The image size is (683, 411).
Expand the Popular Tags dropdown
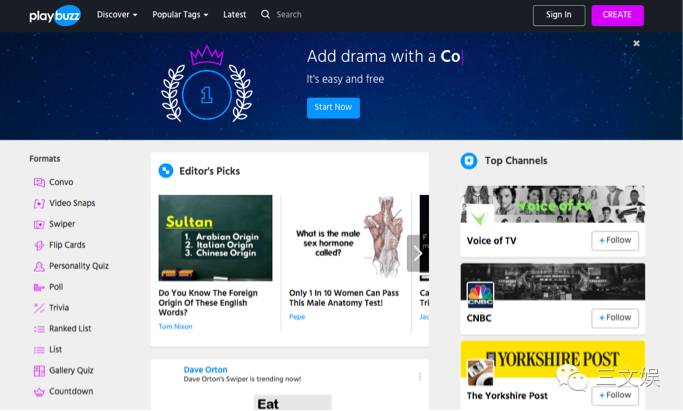(180, 14)
